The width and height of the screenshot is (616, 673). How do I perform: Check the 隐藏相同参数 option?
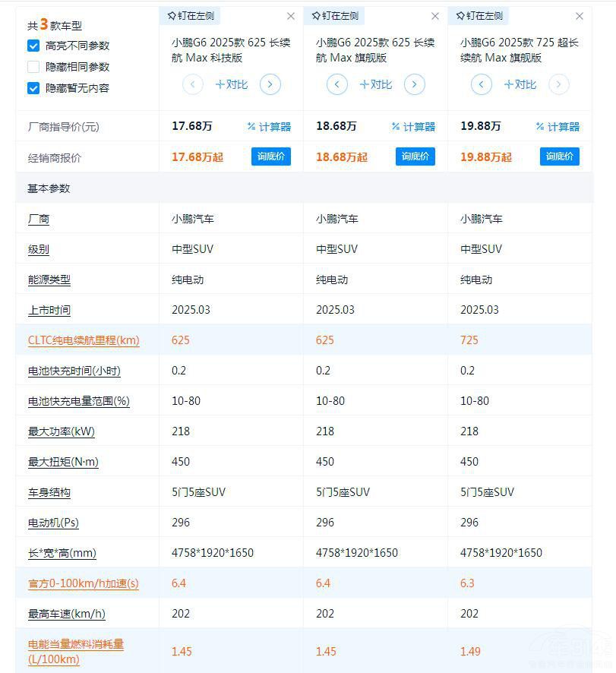33,66
